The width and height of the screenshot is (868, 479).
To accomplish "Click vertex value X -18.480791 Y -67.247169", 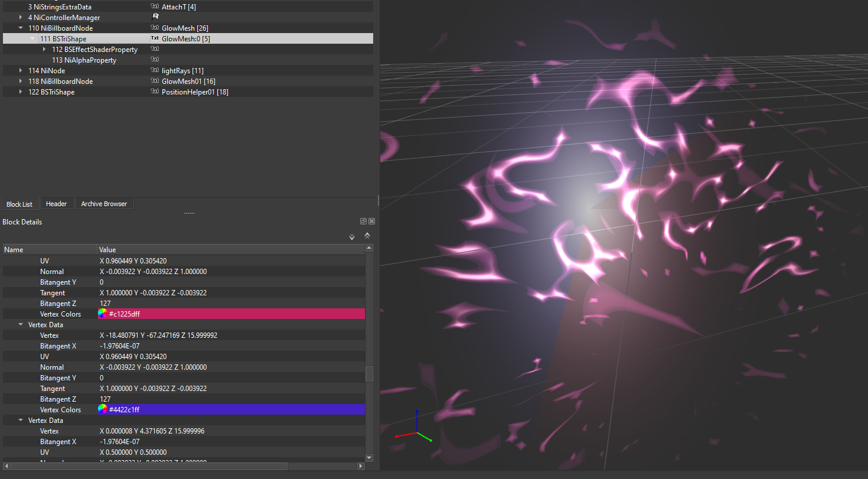I will pos(158,335).
